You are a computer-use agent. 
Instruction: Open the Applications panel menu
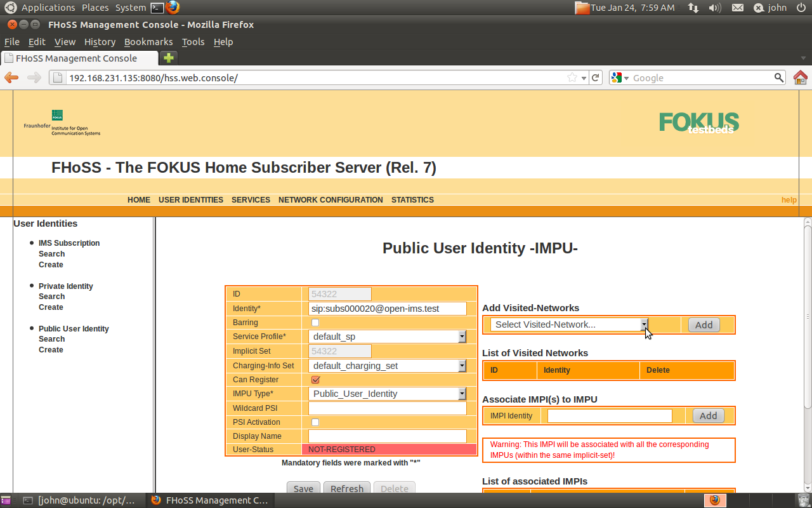(48, 8)
